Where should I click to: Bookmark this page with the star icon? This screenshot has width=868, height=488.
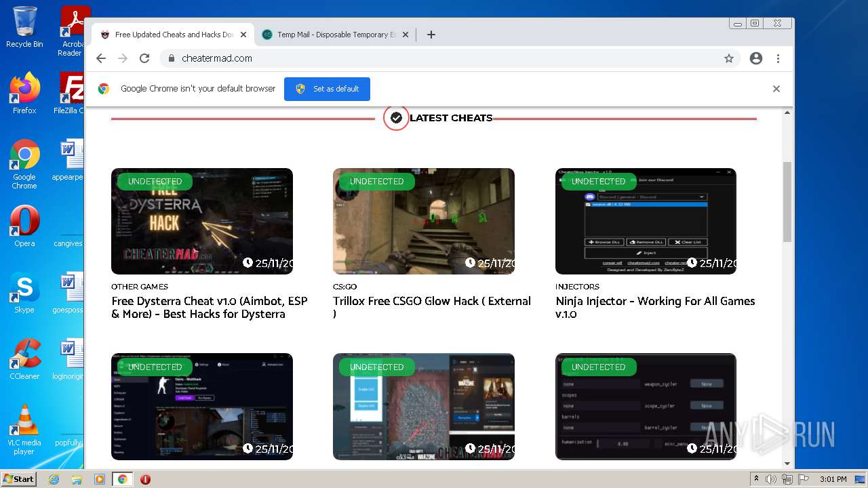tap(729, 58)
